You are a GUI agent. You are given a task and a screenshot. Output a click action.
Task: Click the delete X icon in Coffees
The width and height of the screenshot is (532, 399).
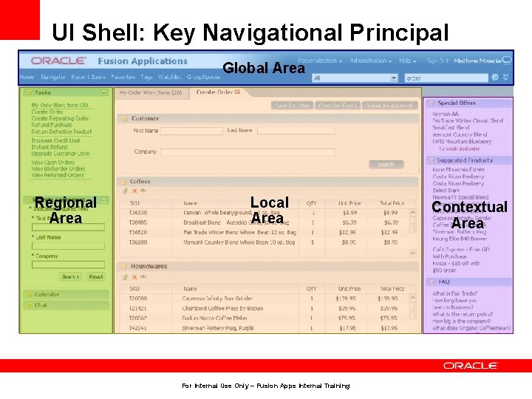coord(134,191)
